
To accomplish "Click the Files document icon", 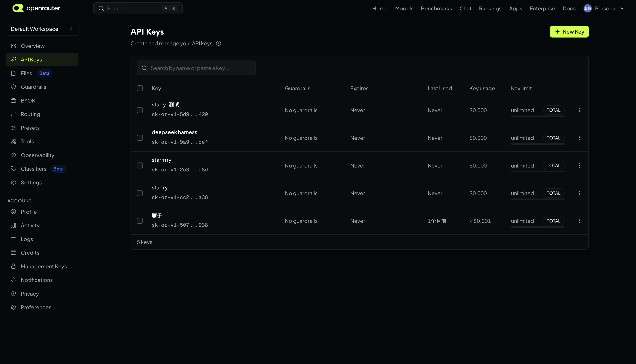I will click(x=14, y=73).
